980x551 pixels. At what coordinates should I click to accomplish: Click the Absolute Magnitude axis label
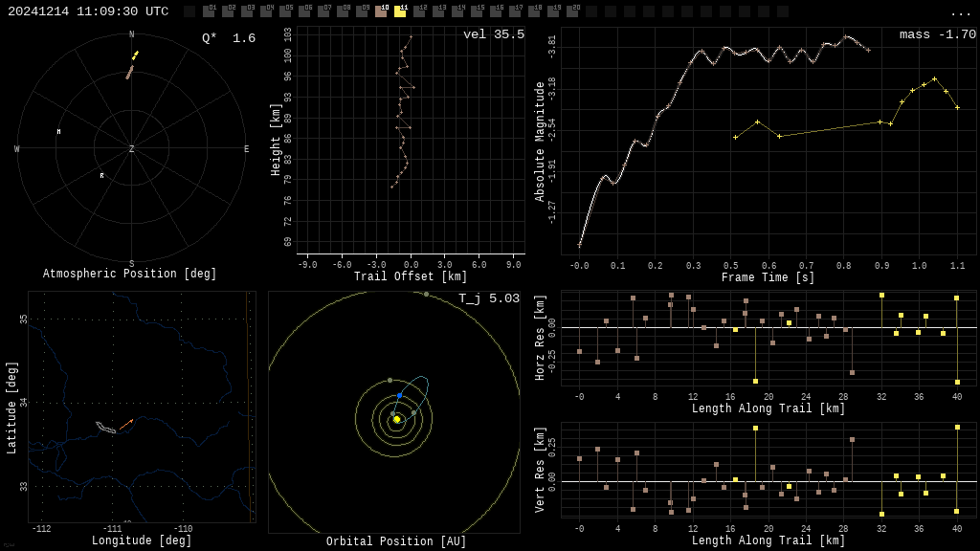click(x=540, y=142)
